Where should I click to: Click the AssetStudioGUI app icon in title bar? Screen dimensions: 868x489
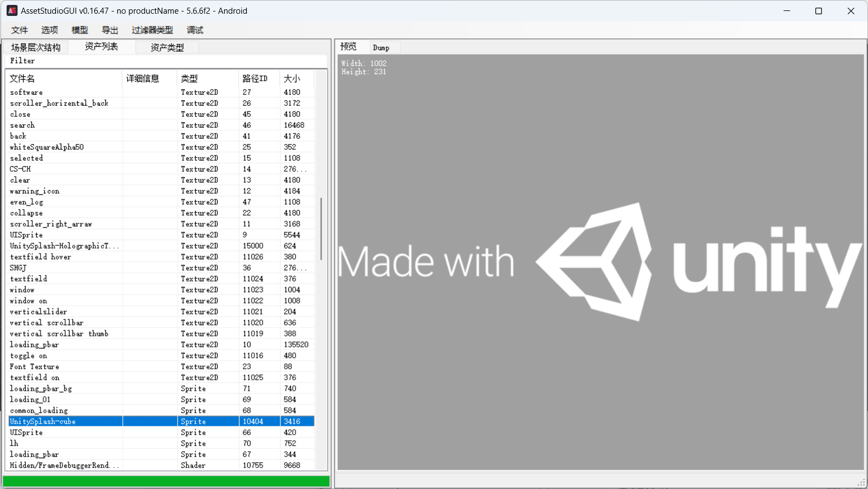tap(12, 10)
